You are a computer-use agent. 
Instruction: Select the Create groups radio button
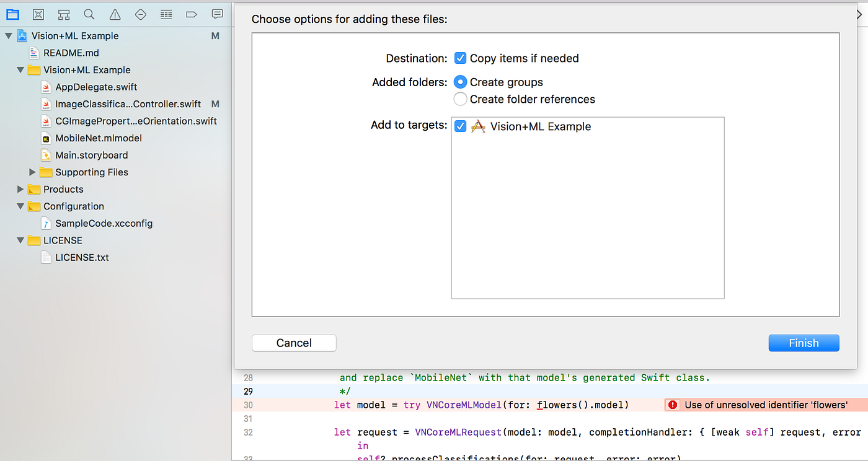[460, 82]
